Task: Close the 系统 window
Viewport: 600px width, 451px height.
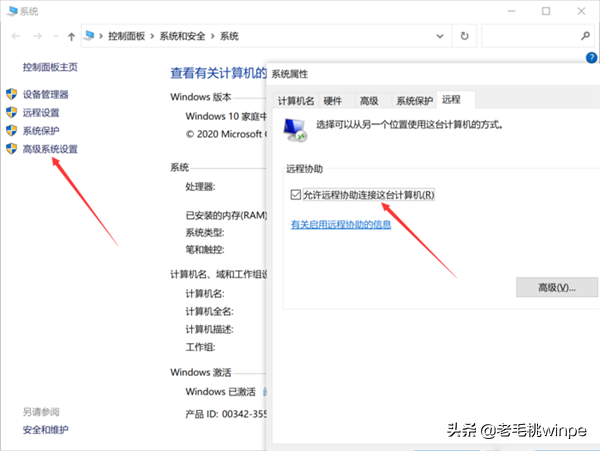Action: tap(581, 11)
